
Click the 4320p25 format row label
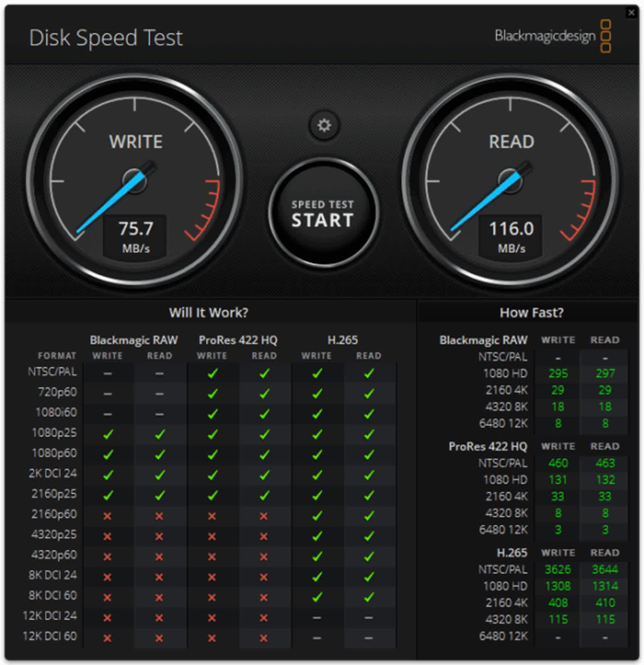(x=54, y=534)
